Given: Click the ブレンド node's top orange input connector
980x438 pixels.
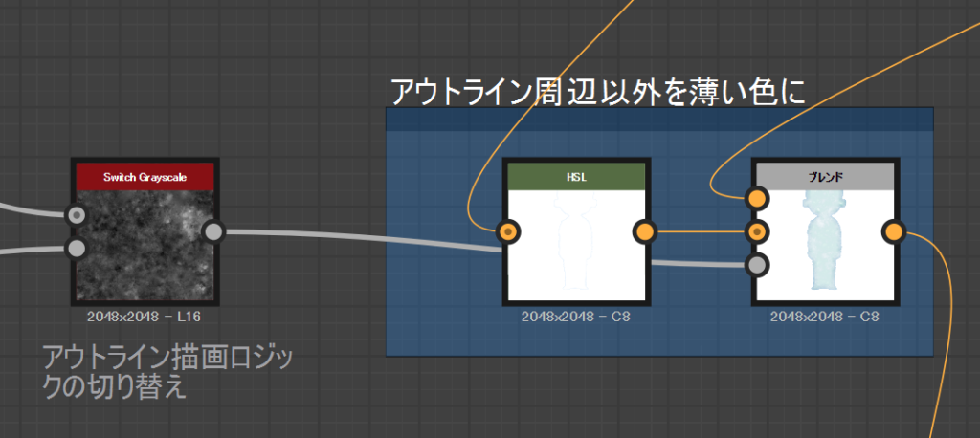Looking at the screenshot, I should (757, 199).
